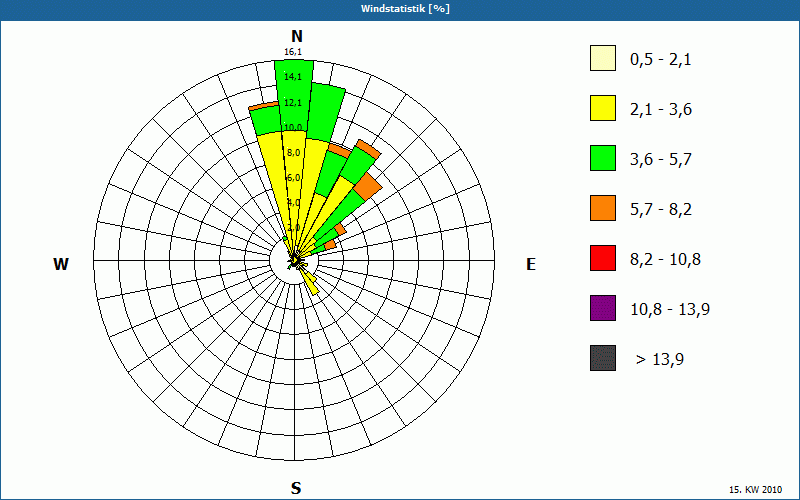Click the legend label '2,1 - 3,6'
The image size is (800, 500).
pyautogui.click(x=661, y=110)
